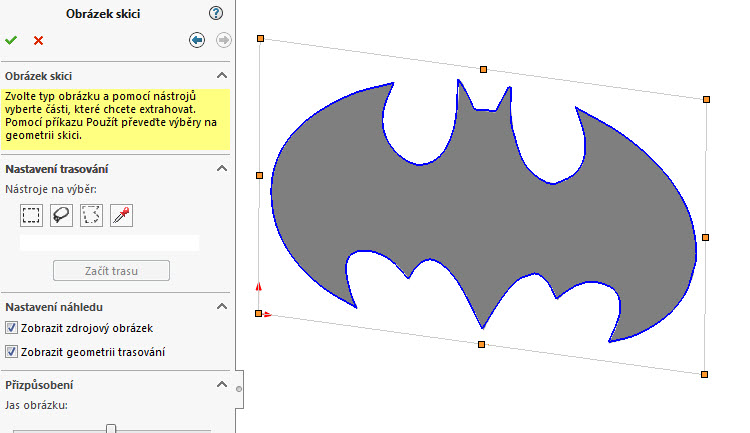750x433 pixels.
Task: Select the polygonal selection tool
Action: coord(91,215)
